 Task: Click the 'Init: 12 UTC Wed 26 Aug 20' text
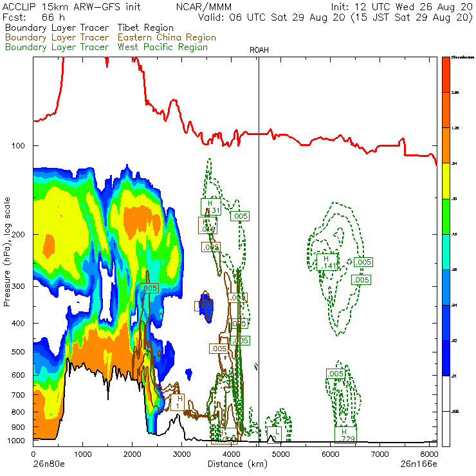401,6
